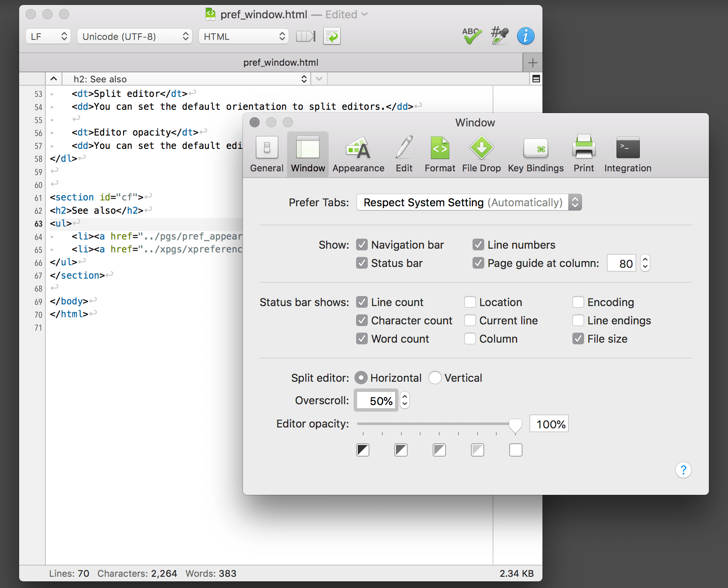
Task: Open the File Drop preferences pane
Action: (481, 154)
